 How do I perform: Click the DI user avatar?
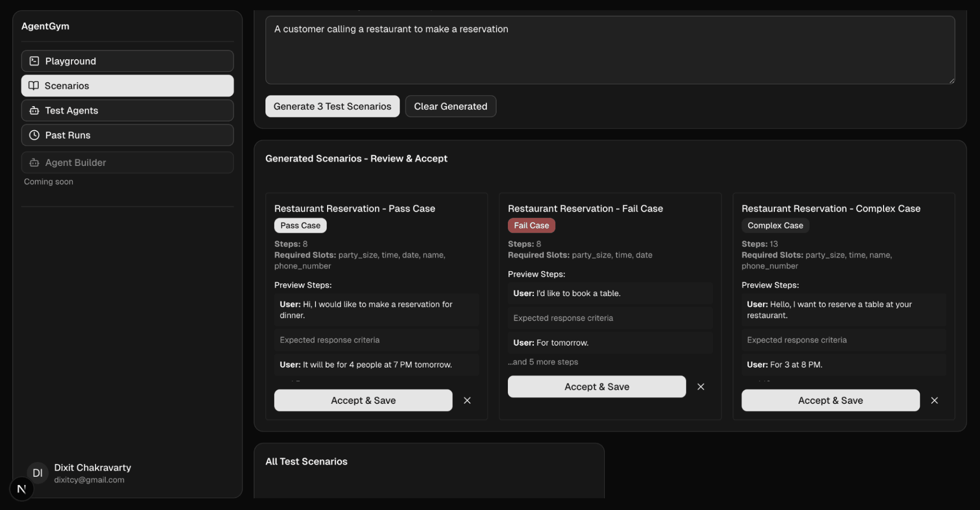(38, 473)
